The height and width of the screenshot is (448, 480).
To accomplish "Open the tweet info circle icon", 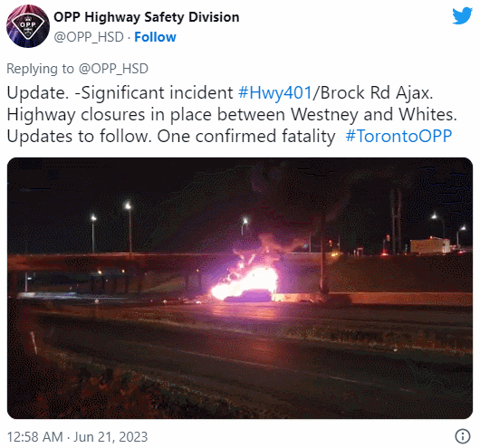I will 463,435.
